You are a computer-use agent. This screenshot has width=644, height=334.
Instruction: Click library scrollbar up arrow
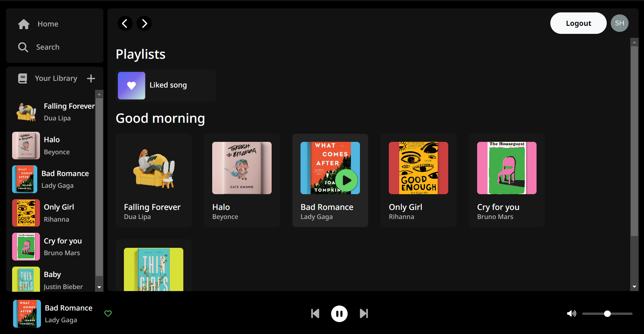(x=99, y=94)
